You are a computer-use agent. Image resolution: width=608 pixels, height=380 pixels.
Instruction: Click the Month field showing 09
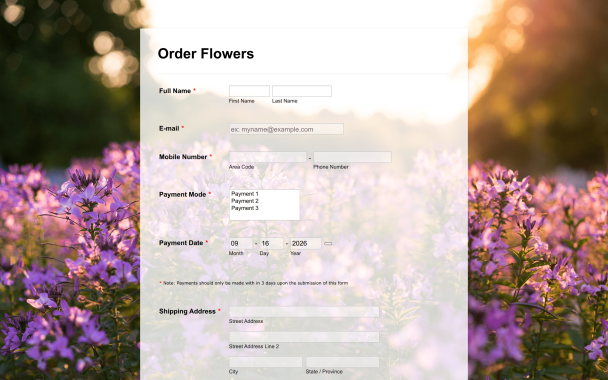click(241, 244)
